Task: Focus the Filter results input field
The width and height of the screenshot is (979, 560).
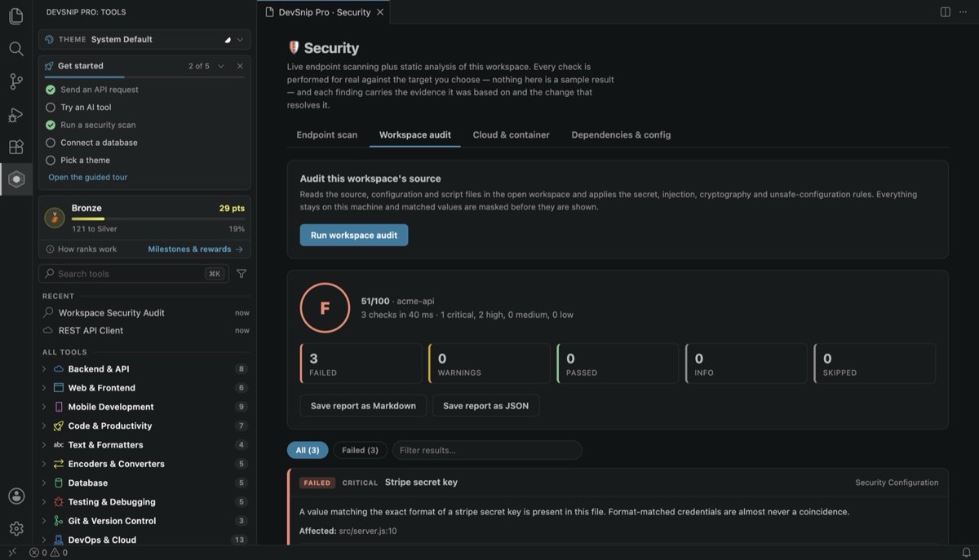Action: pos(487,450)
